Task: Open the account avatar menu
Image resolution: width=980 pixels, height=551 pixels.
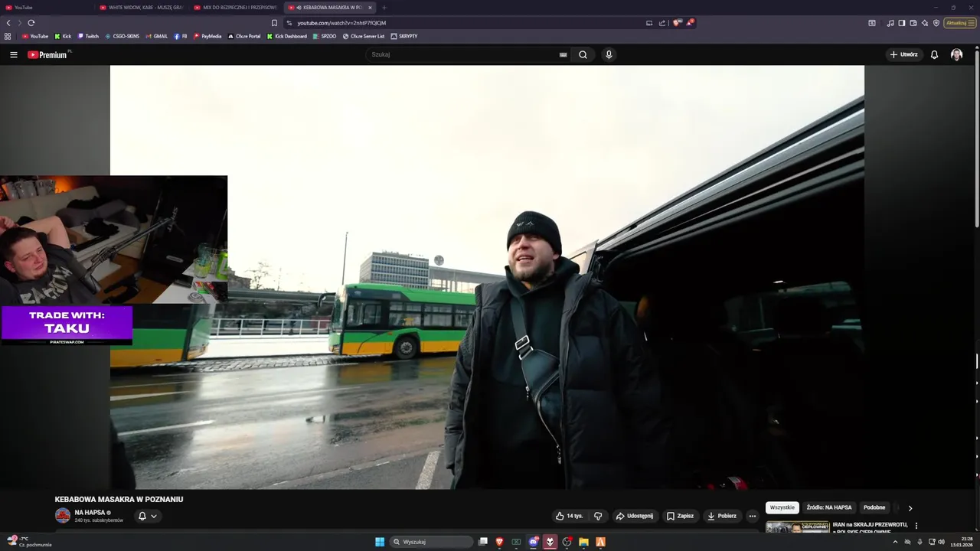Action: pos(956,54)
